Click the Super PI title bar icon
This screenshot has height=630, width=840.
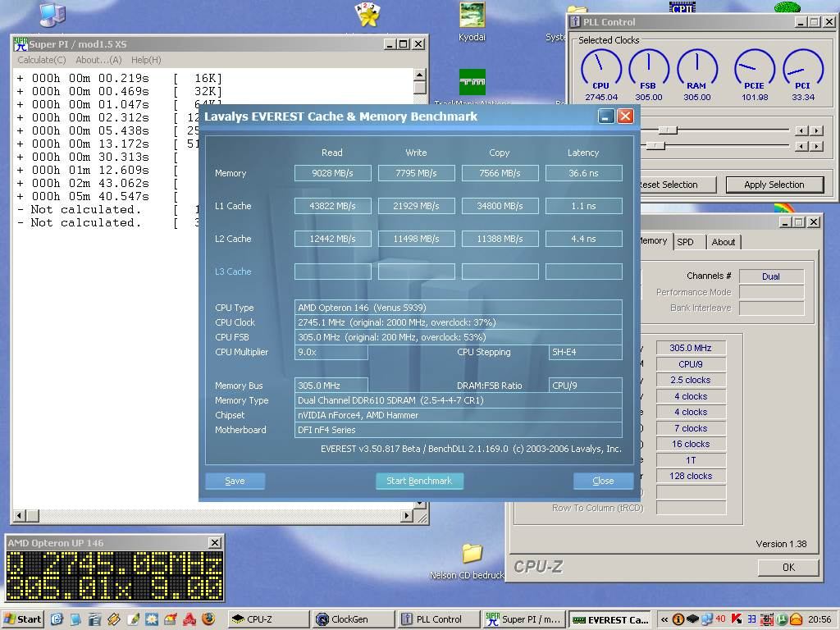(21, 44)
